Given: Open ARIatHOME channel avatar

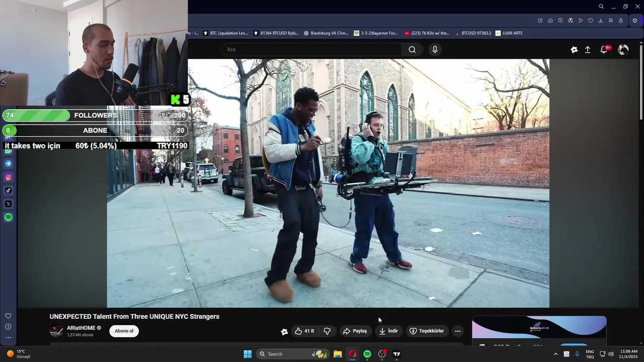Looking at the screenshot, I should tap(56, 331).
